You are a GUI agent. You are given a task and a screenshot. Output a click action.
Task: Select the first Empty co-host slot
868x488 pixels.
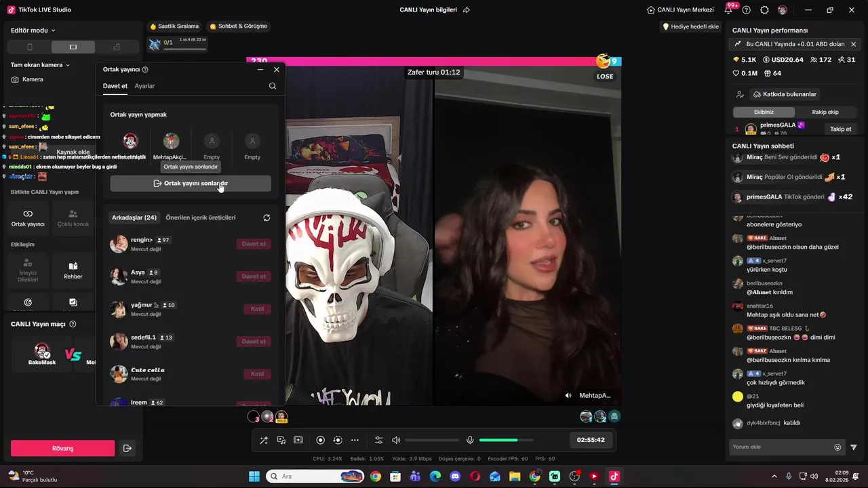[x=212, y=141]
